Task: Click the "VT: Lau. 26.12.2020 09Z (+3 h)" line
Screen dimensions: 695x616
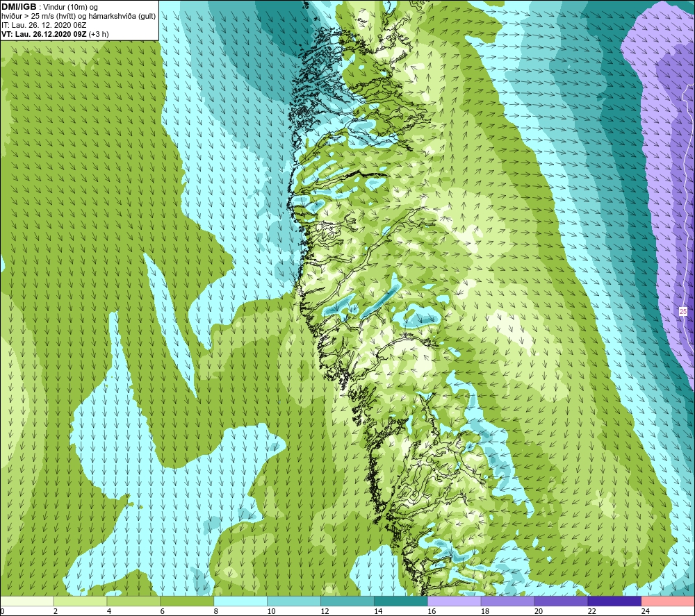Action: (x=55, y=34)
